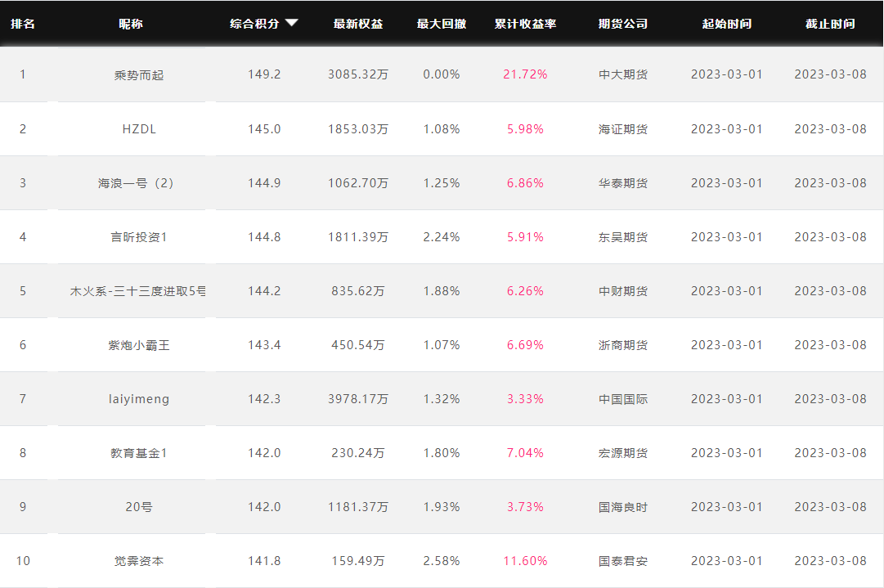Click futures company 华泰期货
Screen dimensions: 884x588
pyautogui.click(x=623, y=183)
